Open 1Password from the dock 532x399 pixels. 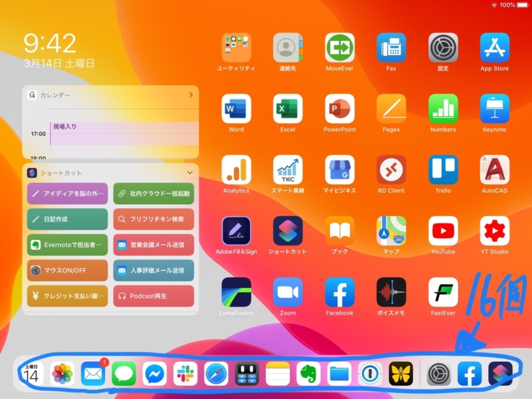370,374
